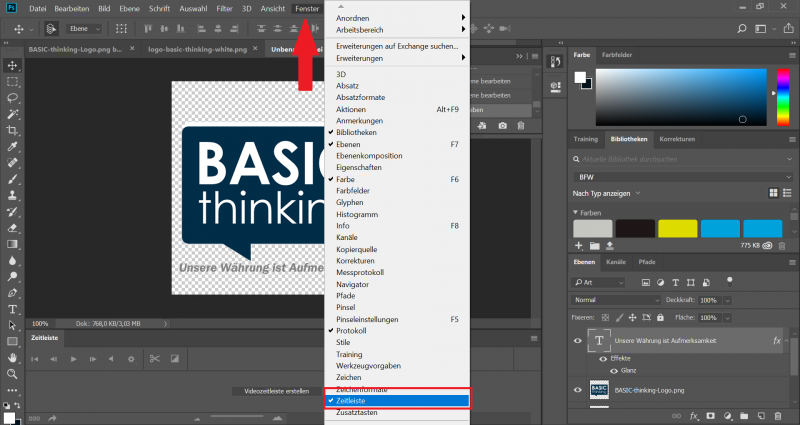Open the Filter menu
The image size is (800, 425).
pos(224,9)
